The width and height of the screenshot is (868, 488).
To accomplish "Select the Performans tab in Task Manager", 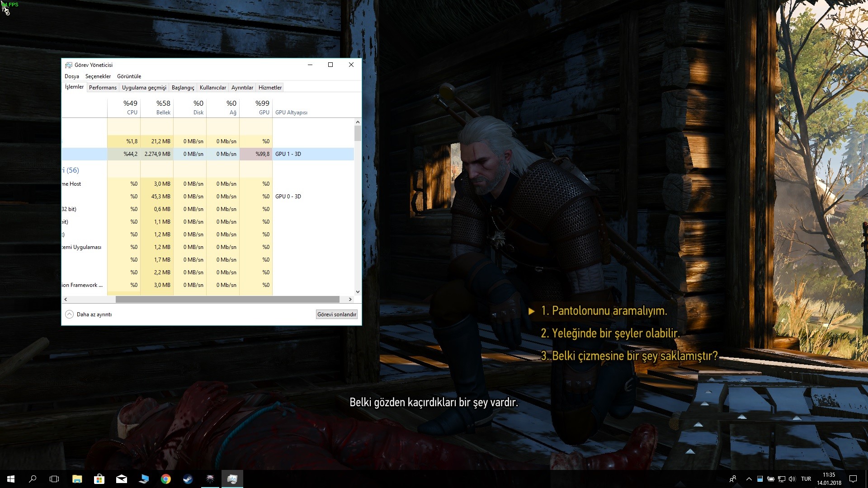I will 103,88.
